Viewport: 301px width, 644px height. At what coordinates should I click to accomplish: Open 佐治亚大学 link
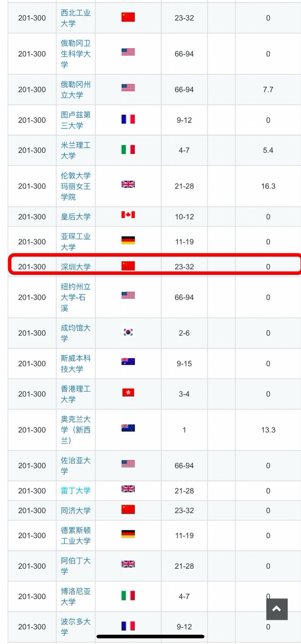(x=76, y=466)
